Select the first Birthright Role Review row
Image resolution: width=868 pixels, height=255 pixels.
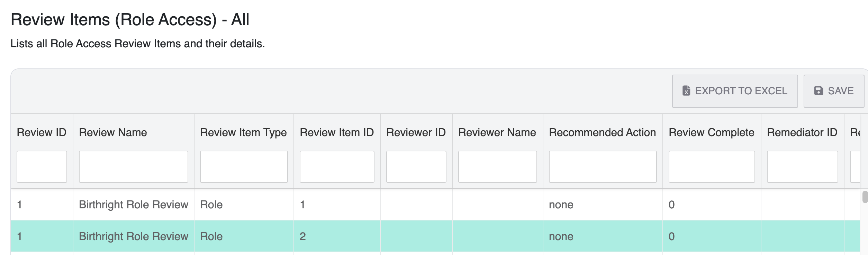(133, 205)
